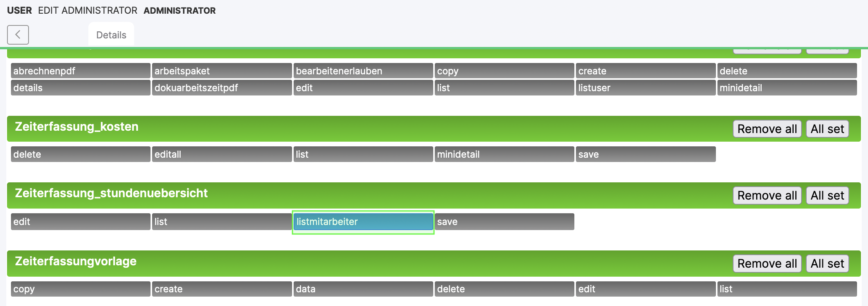Toggle minidetail in Zeiterfassung_kosten
Viewport: 868px width, 306px height.
504,154
